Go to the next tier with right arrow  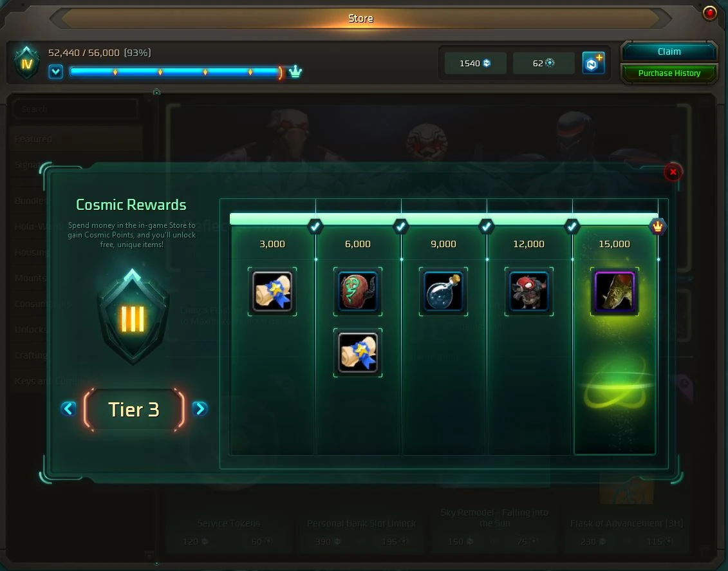[200, 409]
